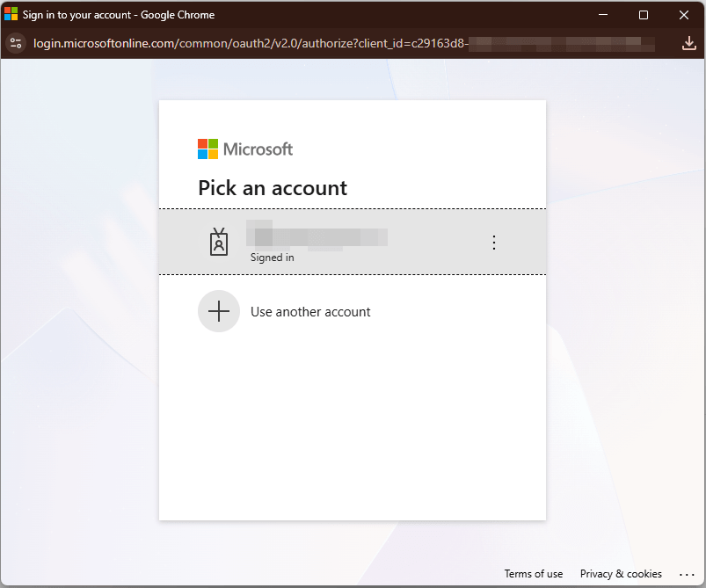Open Terms of use link

[533, 574]
